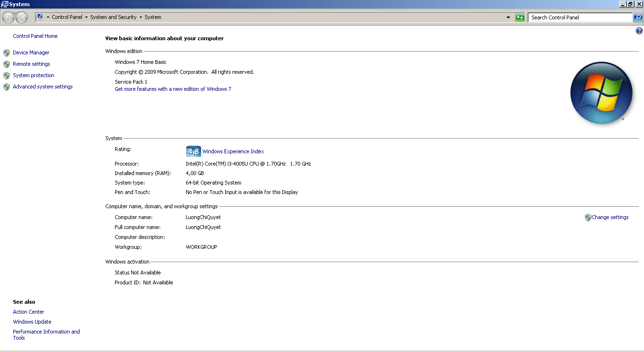Expand the dropdown arrow after System and Security breadcrumb
The height and width of the screenshot is (352, 644).
coord(141,17)
